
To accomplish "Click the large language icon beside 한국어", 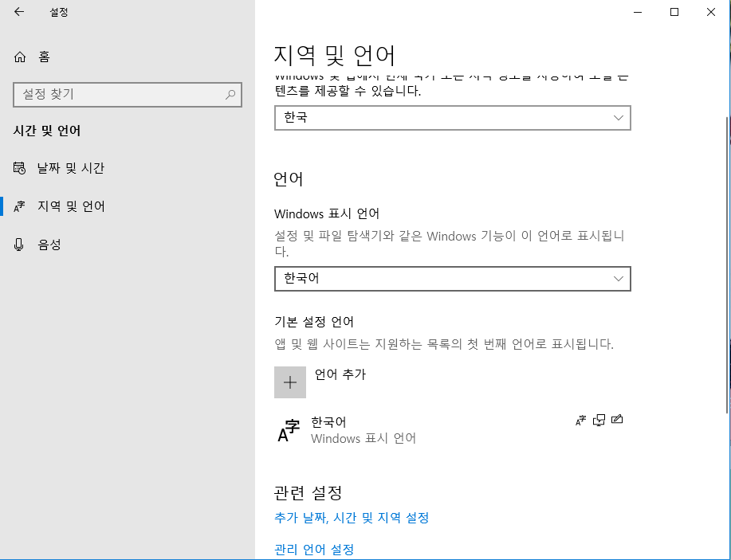I will pyautogui.click(x=289, y=430).
